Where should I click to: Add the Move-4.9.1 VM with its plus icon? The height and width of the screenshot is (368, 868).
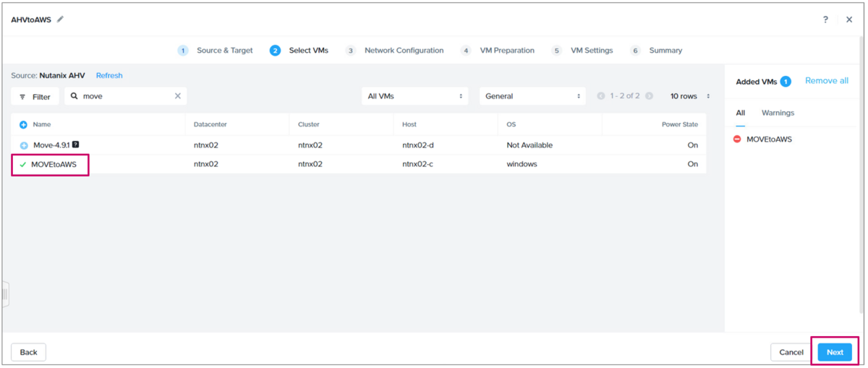[x=24, y=145]
